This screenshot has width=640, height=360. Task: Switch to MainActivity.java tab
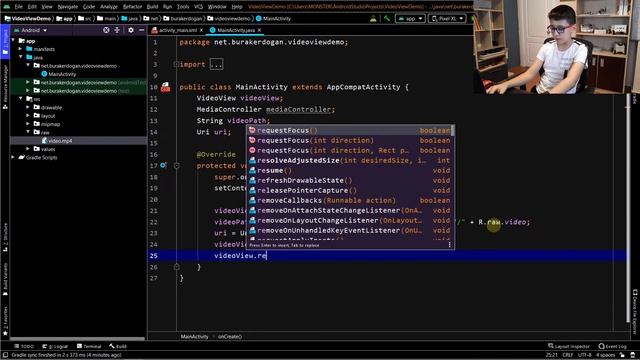click(236, 30)
